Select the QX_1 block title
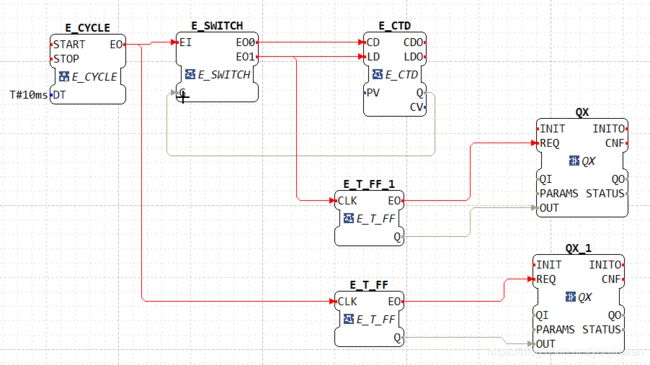 (x=578, y=248)
